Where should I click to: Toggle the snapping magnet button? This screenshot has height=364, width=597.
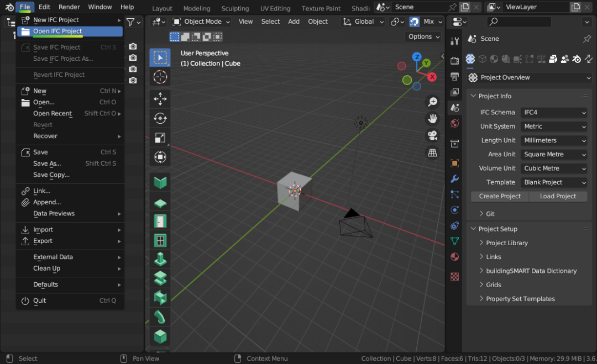[x=414, y=22]
